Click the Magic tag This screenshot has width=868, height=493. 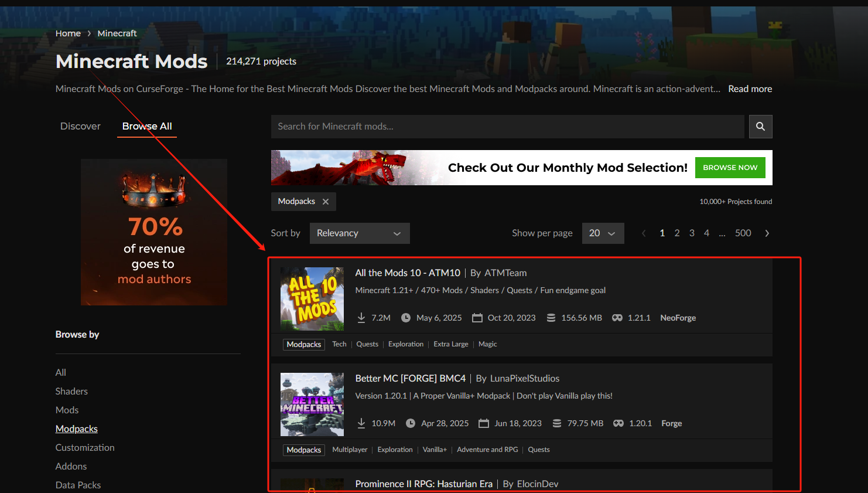(487, 344)
